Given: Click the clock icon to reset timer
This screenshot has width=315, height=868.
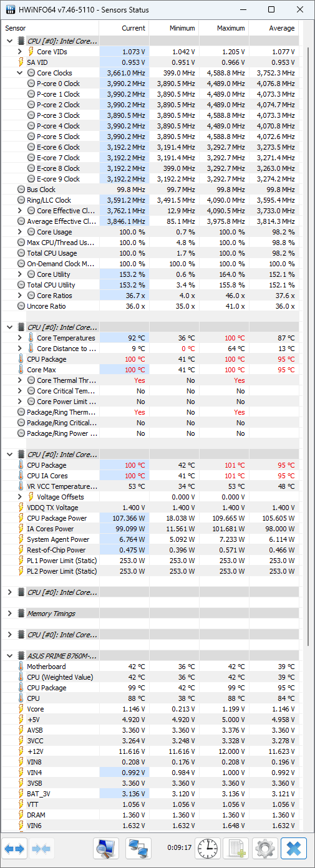Looking at the screenshot, I should click(207, 848).
